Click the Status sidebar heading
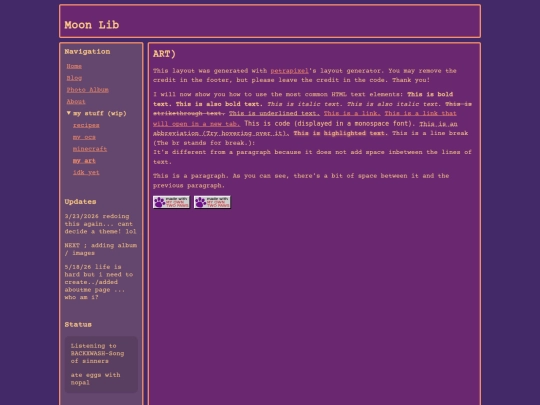The height and width of the screenshot is (405, 540). click(x=78, y=325)
